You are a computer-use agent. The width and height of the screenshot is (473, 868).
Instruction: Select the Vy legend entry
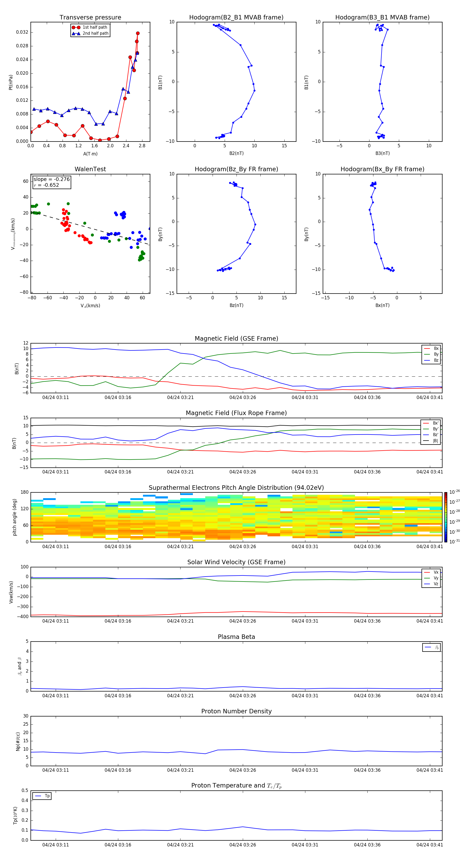click(x=431, y=578)
